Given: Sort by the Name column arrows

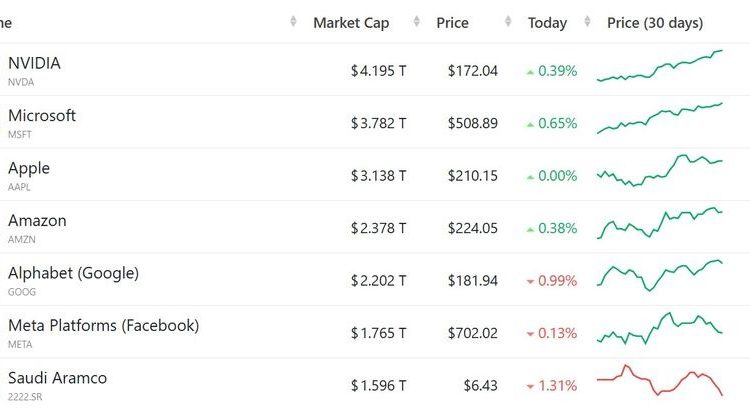Looking at the screenshot, I should (x=293, y=22).
